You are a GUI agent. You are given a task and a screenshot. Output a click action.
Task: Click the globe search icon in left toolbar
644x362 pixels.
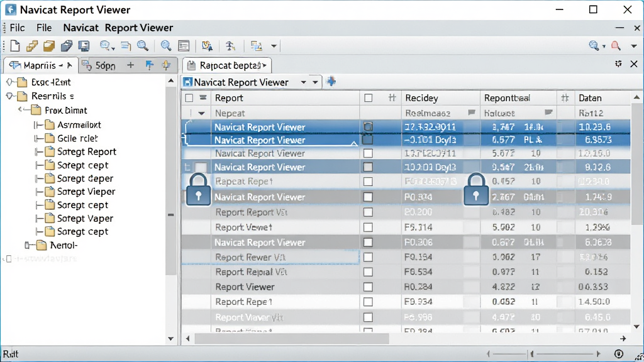pos(106,45)
